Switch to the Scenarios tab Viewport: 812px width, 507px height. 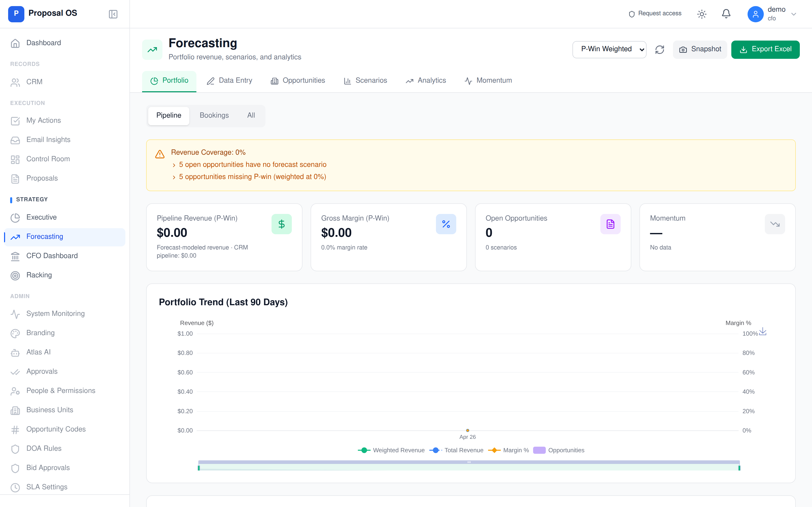click(365, 80)
